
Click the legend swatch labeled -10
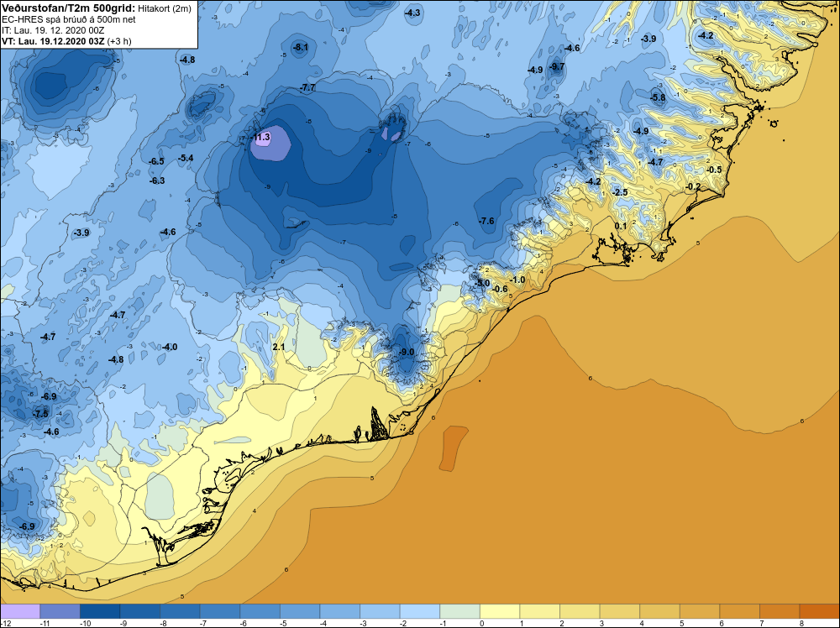(100, 611)
